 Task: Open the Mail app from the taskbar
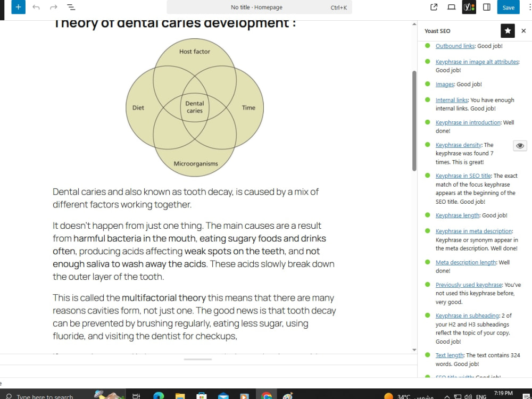point(223,396)
